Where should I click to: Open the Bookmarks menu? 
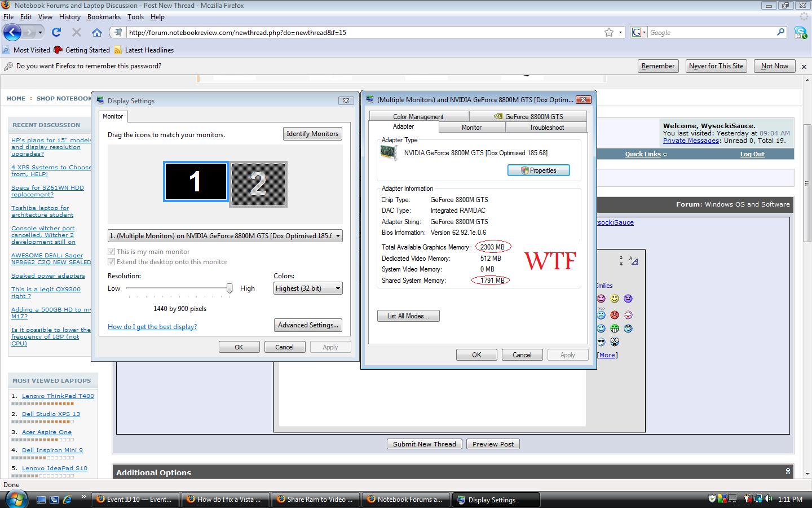pyautogui.click(x=104, y=17)
